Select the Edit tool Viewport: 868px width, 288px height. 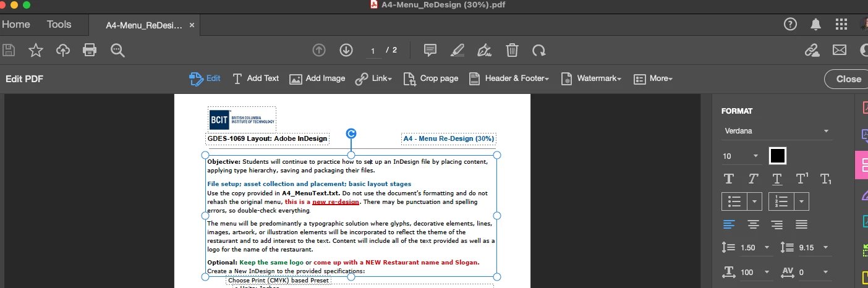205,78
